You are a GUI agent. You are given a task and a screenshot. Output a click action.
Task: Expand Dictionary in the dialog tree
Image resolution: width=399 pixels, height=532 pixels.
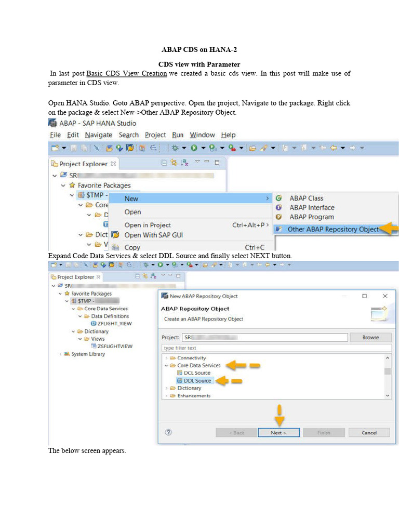click(166, 388)
